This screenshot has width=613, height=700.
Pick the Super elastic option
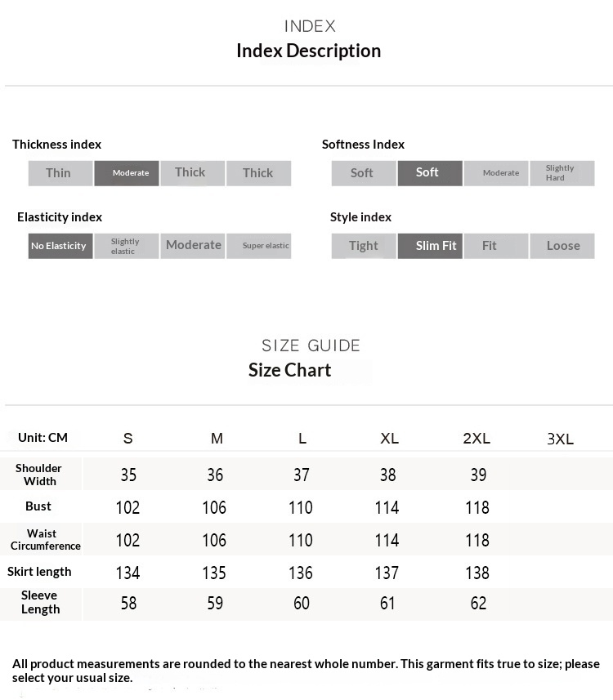[x=258, y=246]
